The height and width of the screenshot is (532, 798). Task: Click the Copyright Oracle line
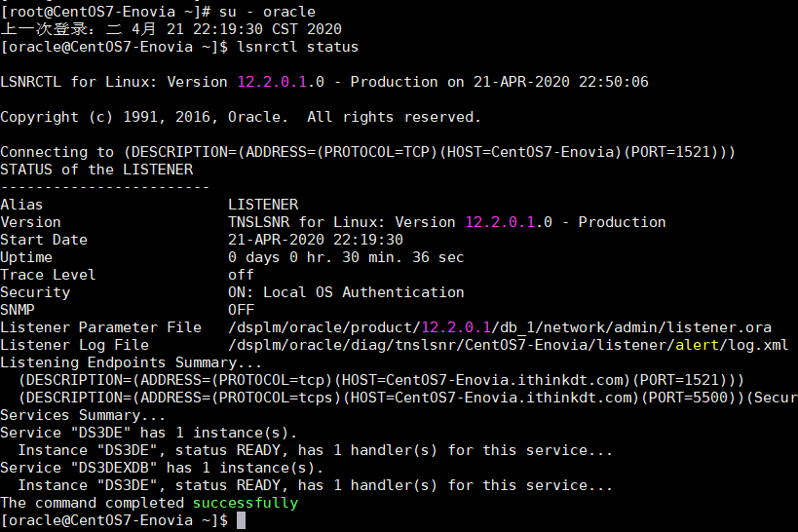[241, 117]
